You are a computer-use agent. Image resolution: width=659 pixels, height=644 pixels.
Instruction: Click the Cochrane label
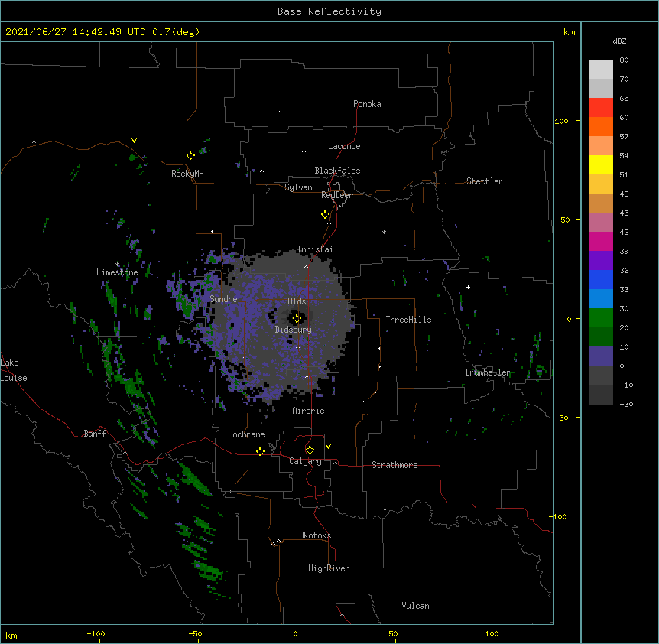246,434
